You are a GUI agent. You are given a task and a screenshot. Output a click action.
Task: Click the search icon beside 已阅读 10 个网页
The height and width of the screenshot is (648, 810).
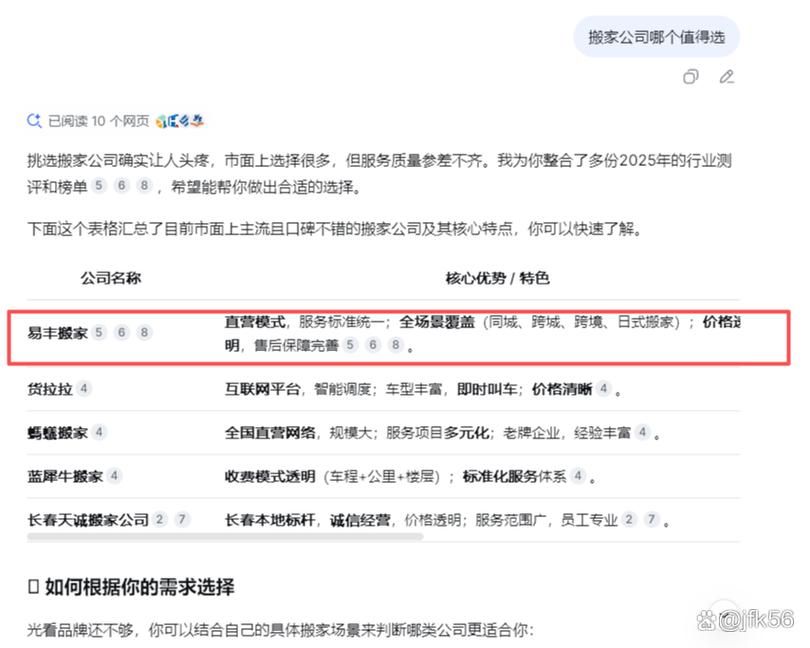pos(34,121)
